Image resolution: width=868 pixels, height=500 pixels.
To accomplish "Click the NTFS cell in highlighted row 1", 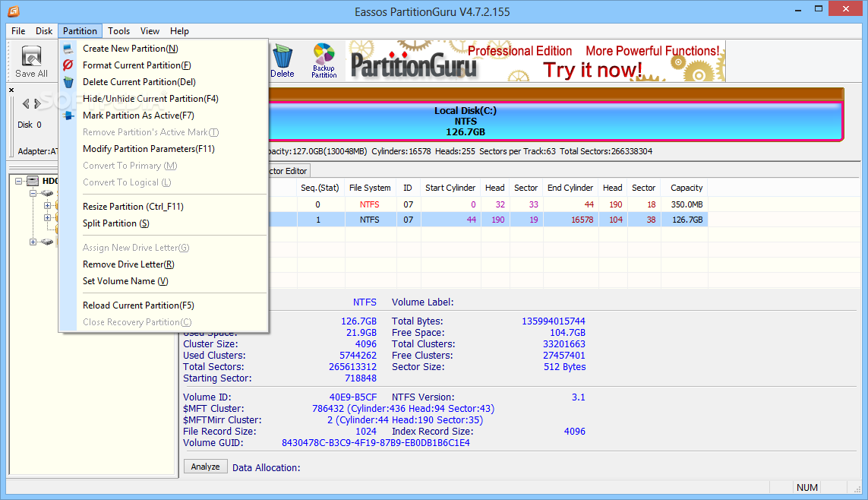I will 370,220.
